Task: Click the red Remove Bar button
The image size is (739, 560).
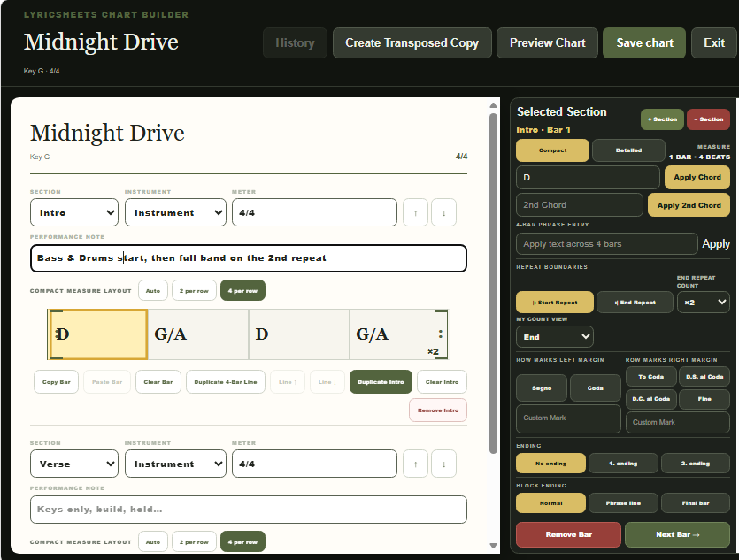Action: (568, 534)
